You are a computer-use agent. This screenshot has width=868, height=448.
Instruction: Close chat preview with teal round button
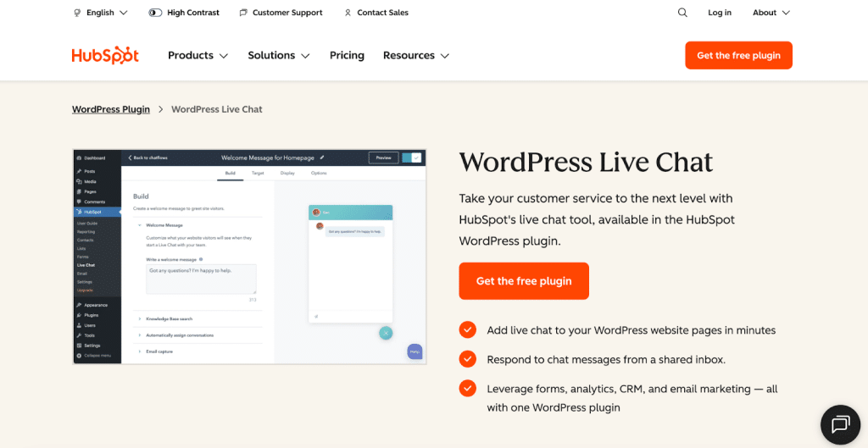click(x=386, y=333)
